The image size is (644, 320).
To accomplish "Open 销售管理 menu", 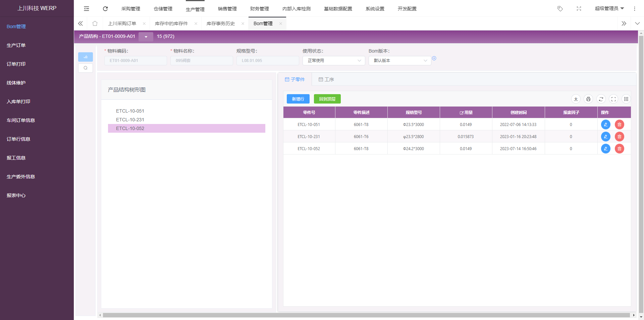I will (227, 9).
